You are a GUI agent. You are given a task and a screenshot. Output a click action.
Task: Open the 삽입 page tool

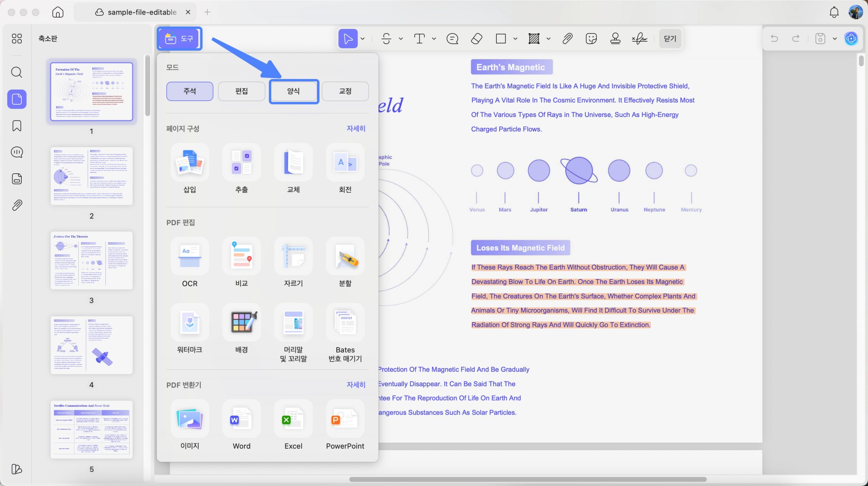click(x=190, y=169)
